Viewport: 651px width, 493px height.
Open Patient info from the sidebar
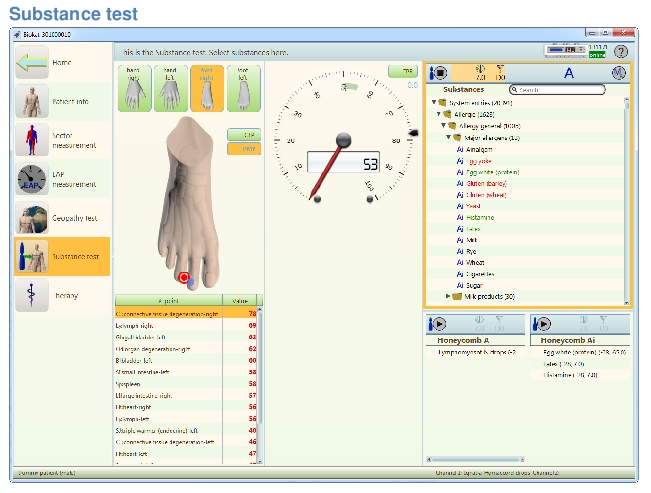(31, 101)
